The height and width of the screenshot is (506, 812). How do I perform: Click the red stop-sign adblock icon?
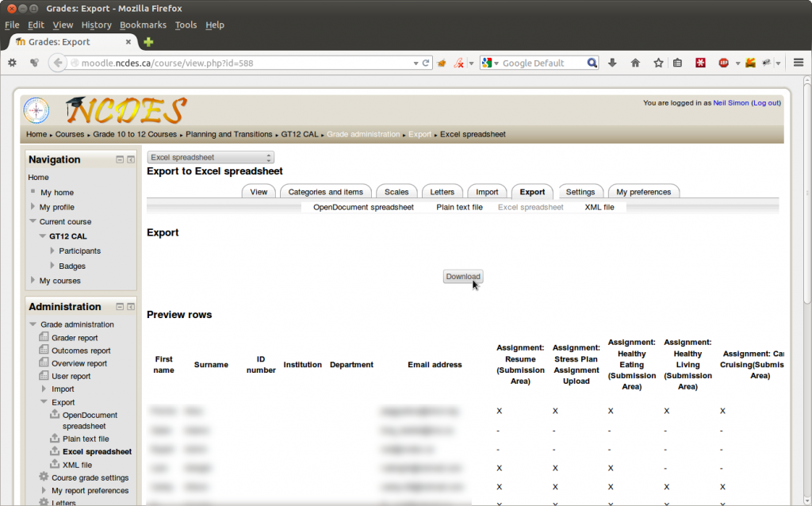724,63
